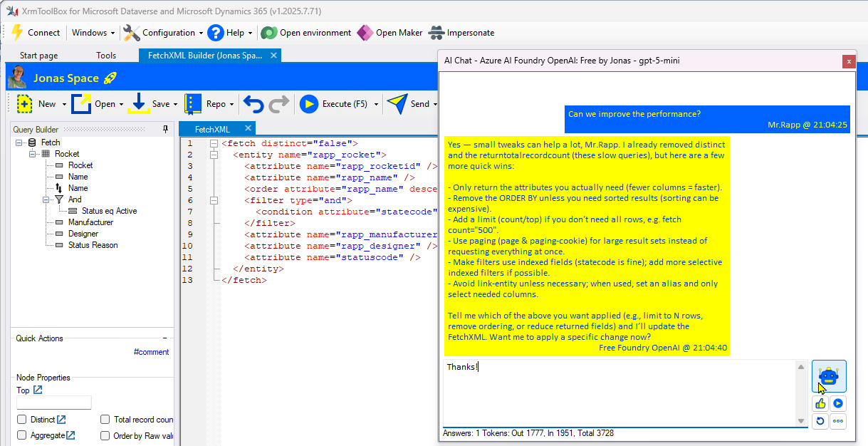868x446 pixels.
Task: Switch to the Tools tab
Action: click(106, 56)
